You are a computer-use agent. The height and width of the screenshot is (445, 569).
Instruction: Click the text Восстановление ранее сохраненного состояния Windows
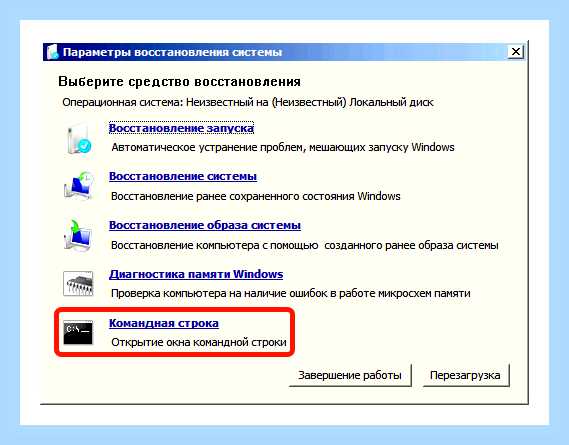(256, 196)
